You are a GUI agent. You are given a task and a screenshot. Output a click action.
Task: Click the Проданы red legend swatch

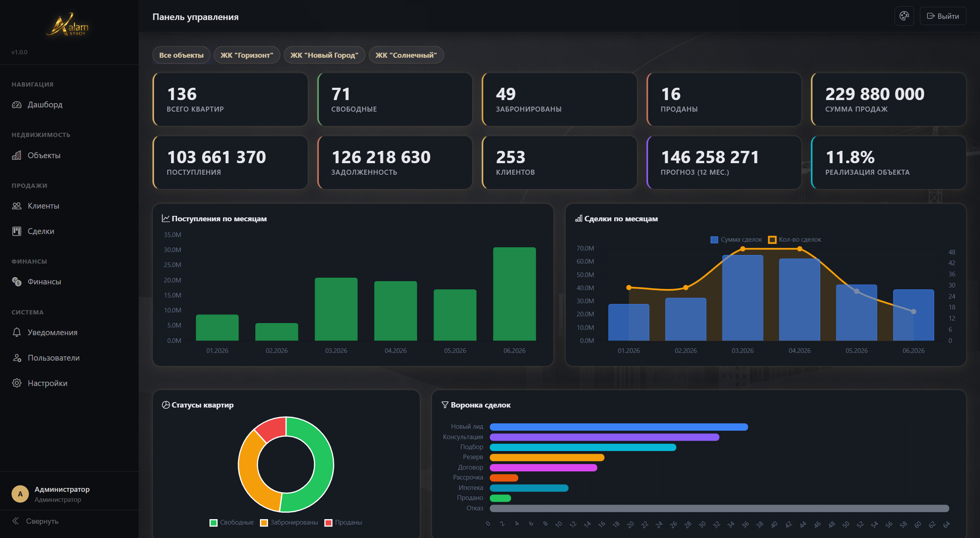(x=328, y=523)
